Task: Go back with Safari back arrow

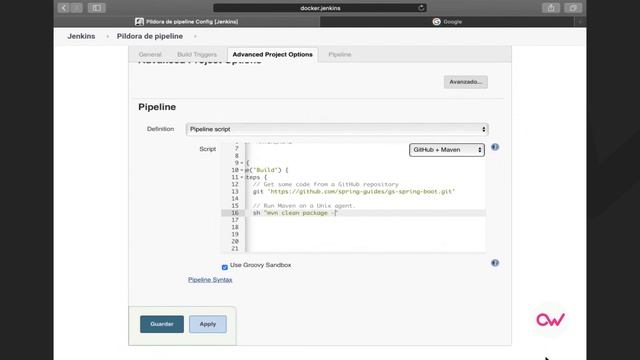Action: click(64, 8)
